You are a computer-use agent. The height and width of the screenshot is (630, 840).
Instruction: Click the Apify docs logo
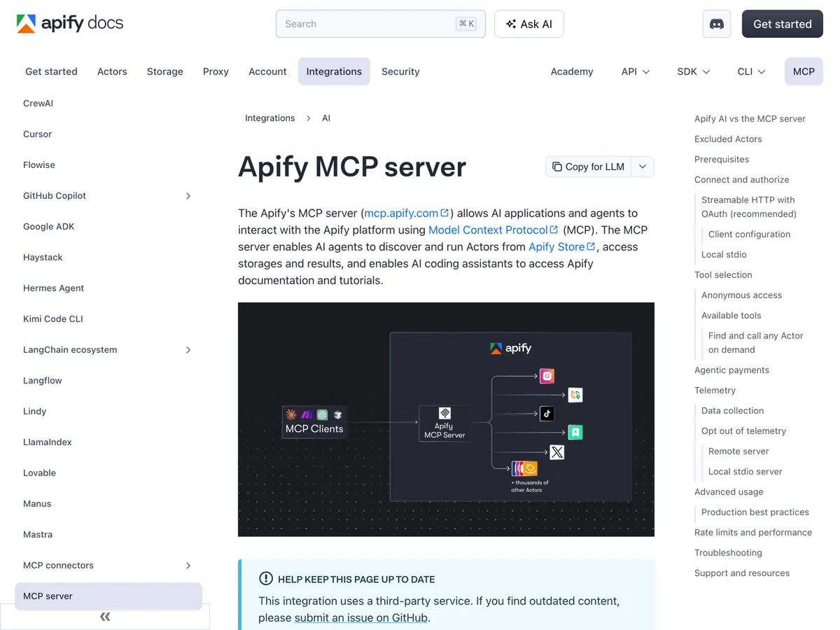pyautogui.click(x=70, y=24)
